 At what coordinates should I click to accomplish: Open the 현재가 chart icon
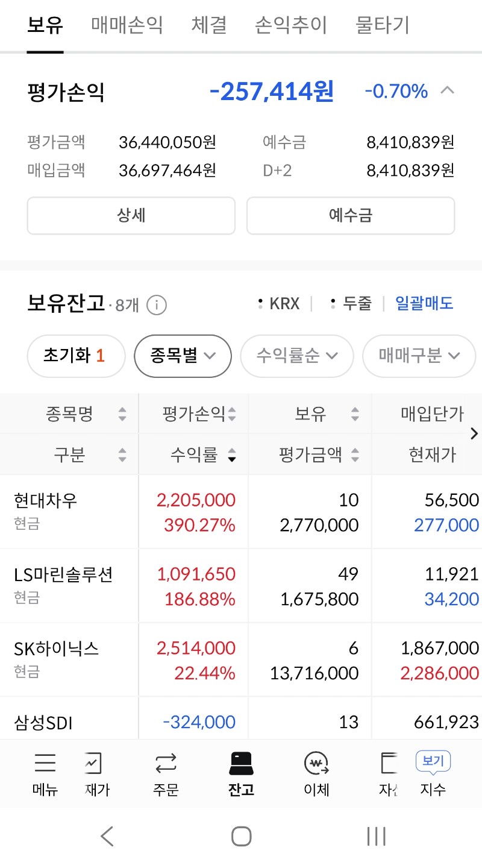click(93, 763)
